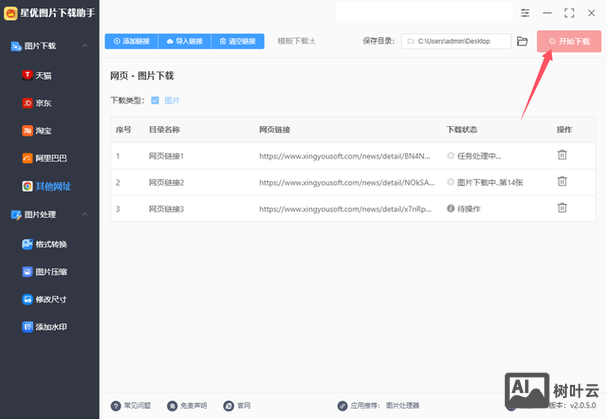Image resolution: width=607 pixels, height=419 pixels.
Task: Delete the 网页链接1 row
Action: 562,155
